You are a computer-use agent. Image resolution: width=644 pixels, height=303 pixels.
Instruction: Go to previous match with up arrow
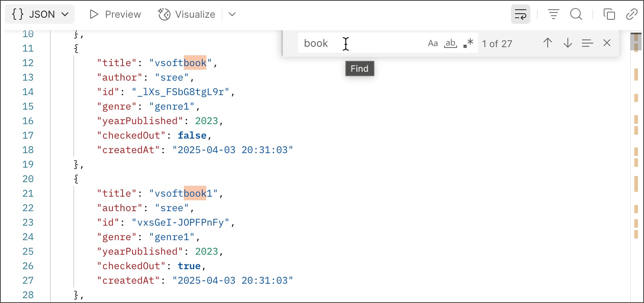[x=547, y=43]
